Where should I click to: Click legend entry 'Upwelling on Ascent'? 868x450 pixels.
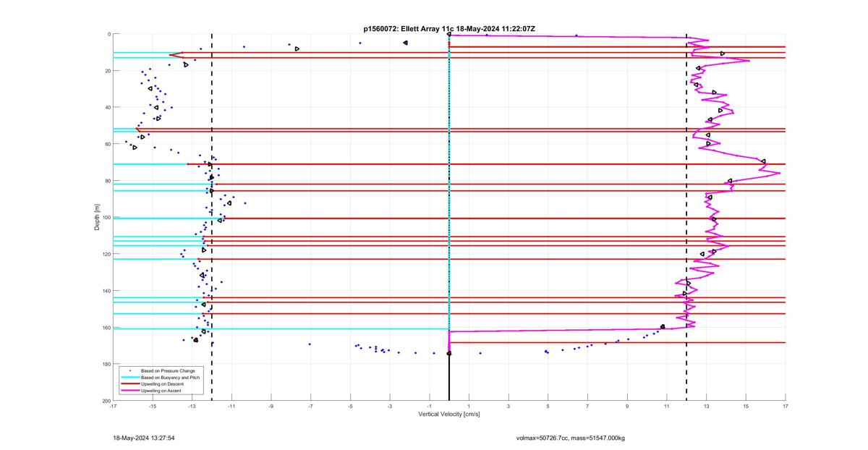pos(159,391)
